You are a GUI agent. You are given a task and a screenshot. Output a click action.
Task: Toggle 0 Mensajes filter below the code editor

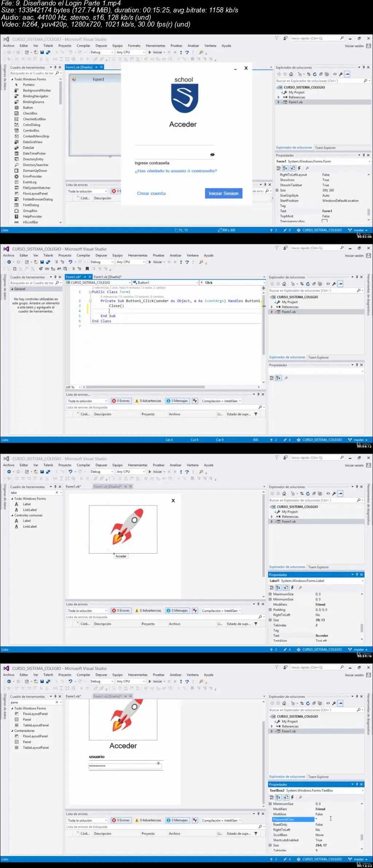[x=177, y=401]
